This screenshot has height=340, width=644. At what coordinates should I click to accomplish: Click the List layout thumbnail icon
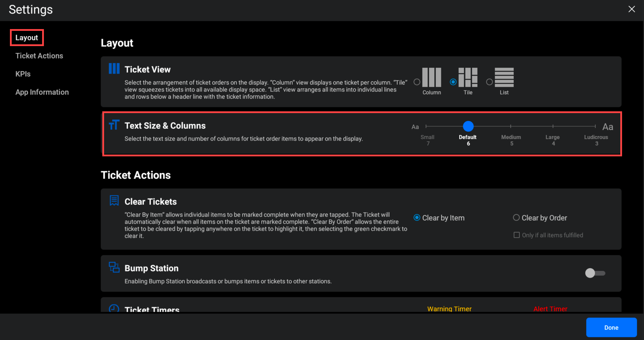(x=504, y=77)
